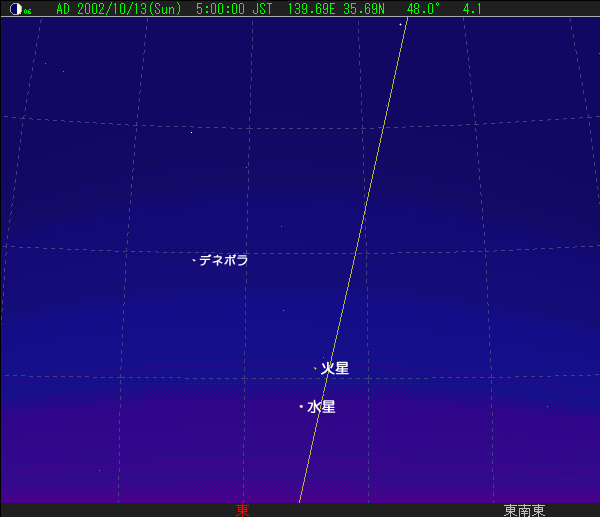The image size is (600, 517).
Task: Click the Mars dot next to 火星
Action: [x=315, y=369]
